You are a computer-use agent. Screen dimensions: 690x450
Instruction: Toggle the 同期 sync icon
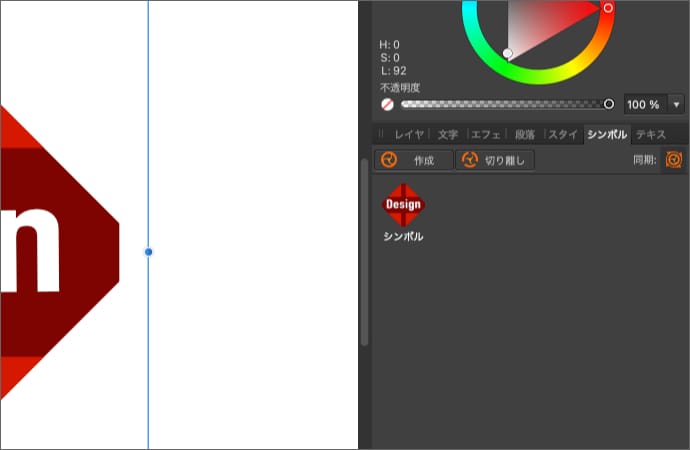tap(674, 159)
